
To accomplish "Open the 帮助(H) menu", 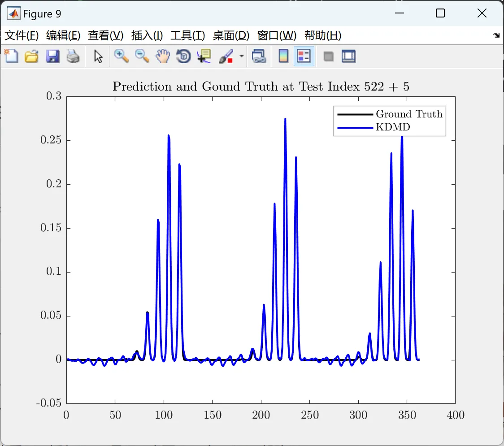I will click(x=323, y=35).
